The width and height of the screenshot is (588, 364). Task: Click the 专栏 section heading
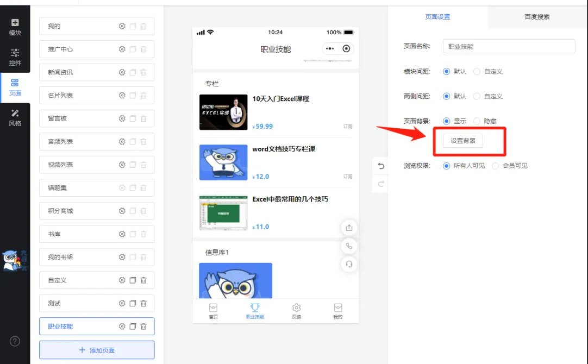coord(212,84)
